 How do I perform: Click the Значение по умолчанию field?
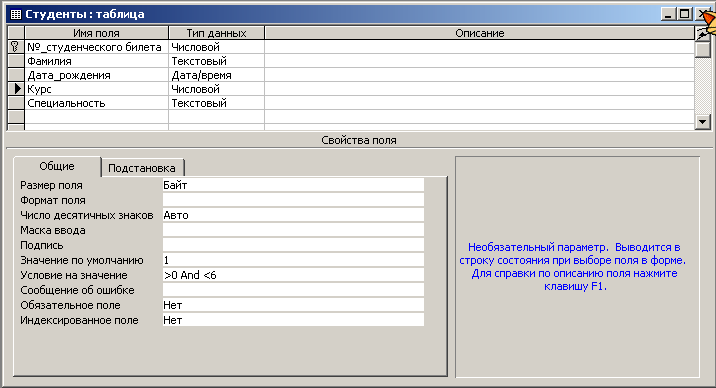tap(293, 260)
